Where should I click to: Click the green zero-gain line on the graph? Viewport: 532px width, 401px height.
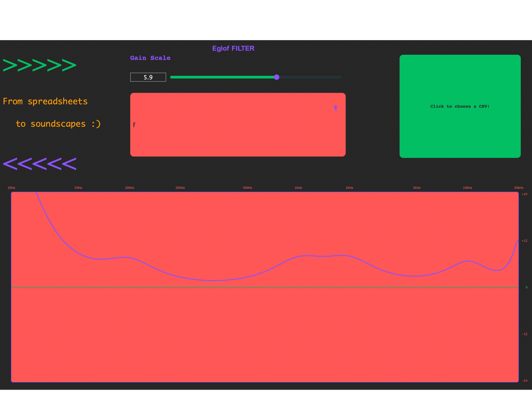(x=258, y=287)
